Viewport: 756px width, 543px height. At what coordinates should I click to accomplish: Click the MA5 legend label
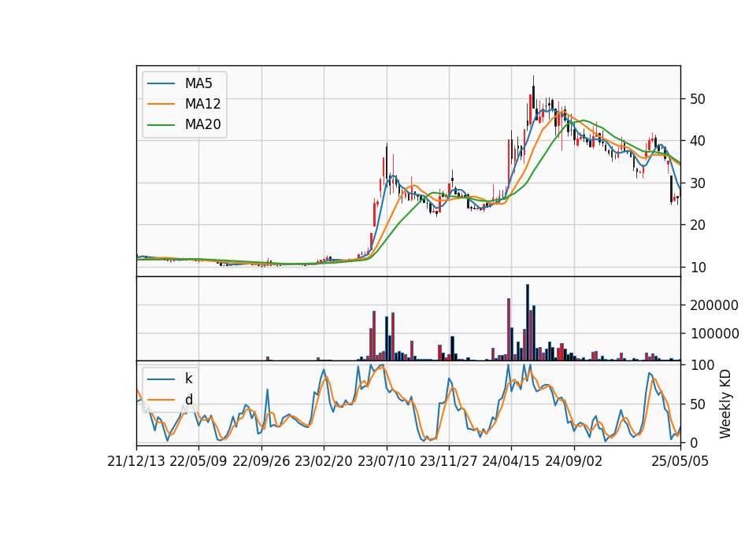pyautogui.click(x=198, y=83)
